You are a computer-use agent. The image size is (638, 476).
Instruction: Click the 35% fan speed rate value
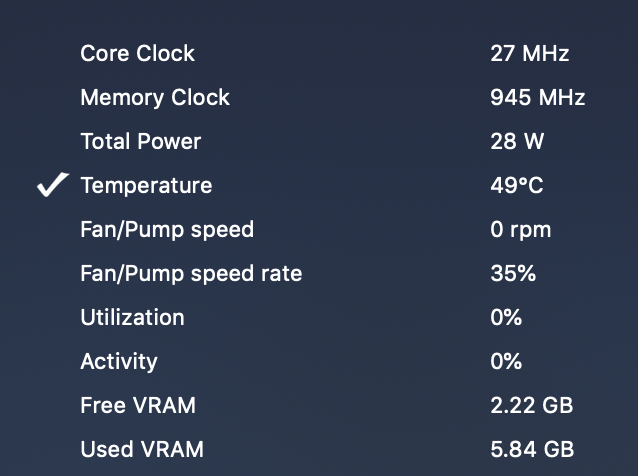coord(513,274)
